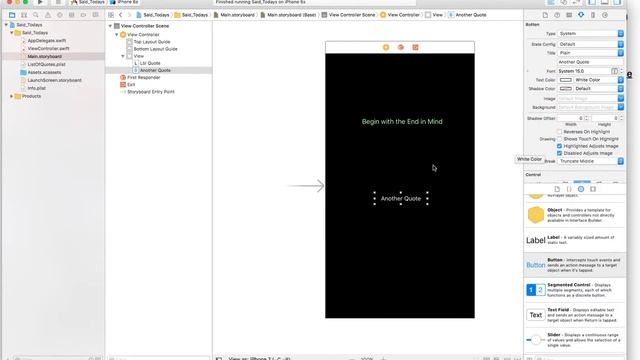The height and width of the screenshot is (360, 640).
Task: Open the Find navigator magnifier icon
Action: point(36,15)
